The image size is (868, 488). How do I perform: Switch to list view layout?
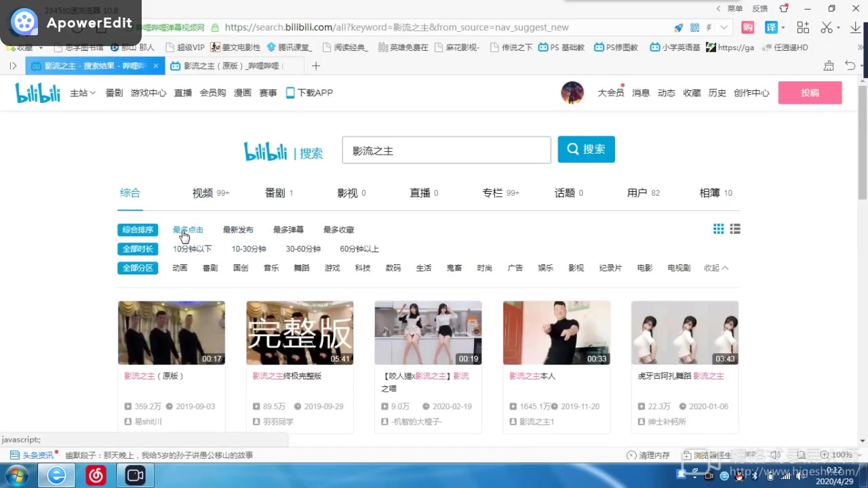[x=735, y=229]
